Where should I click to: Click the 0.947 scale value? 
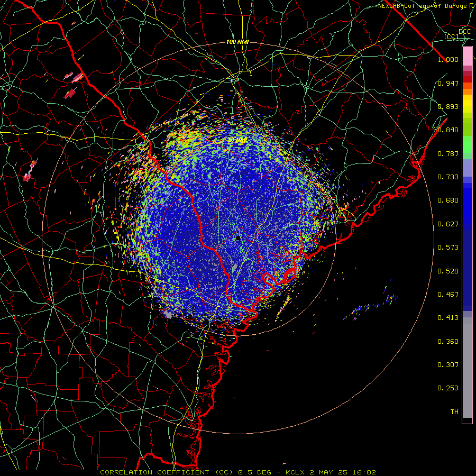pyautogui.click(x=448, y=83)
